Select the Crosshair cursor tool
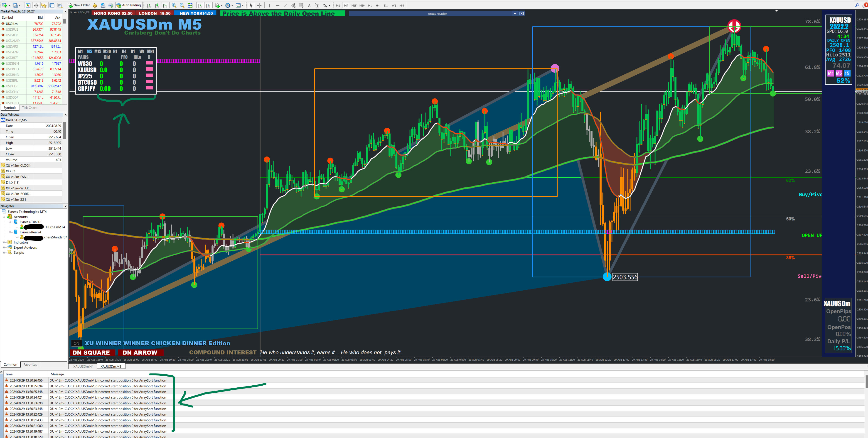This screenshot has height=438, width=868. (x=259, y=5)
